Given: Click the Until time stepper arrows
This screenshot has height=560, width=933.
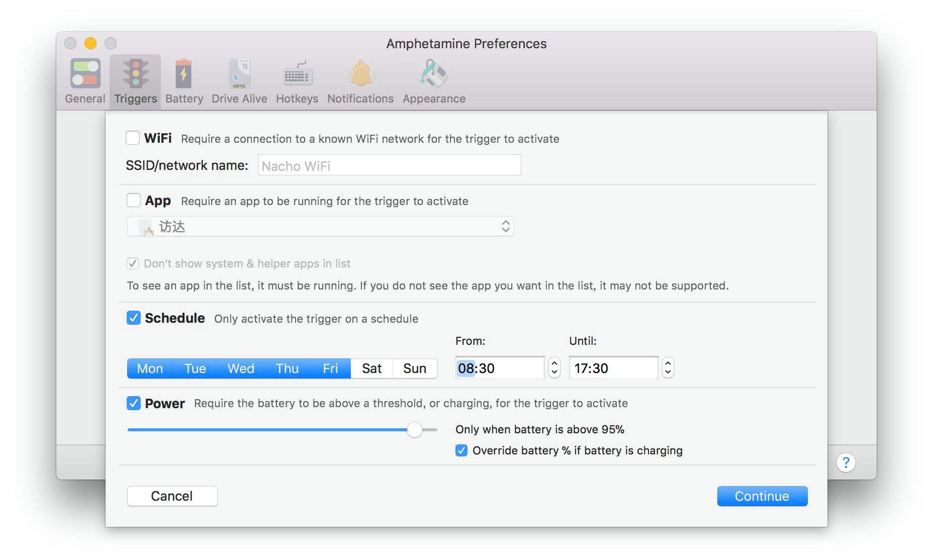Looking at the screenshot, I should (x=668, y=367).
